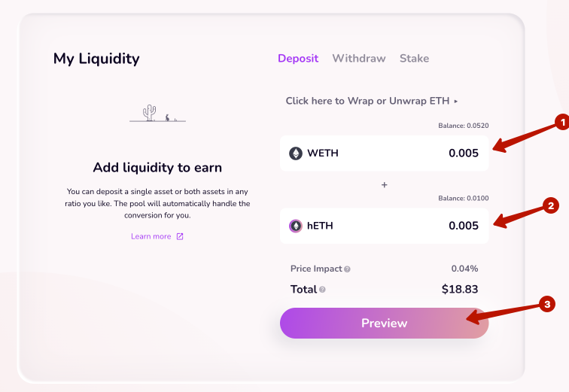
Task: Click the cactus desert illustration
Action: point(157,114)
